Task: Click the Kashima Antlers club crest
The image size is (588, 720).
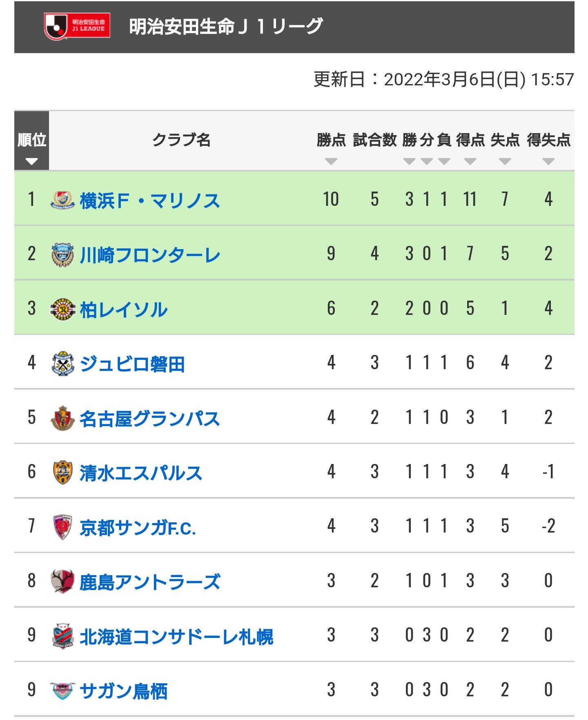Action: pyautogui.click(x=62, y=581)
